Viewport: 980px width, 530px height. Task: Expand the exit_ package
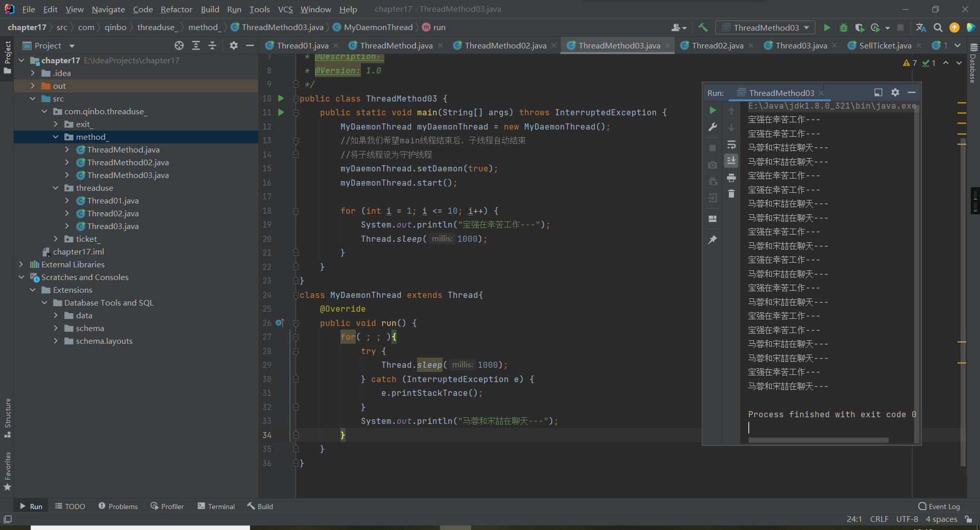[56, 124]
